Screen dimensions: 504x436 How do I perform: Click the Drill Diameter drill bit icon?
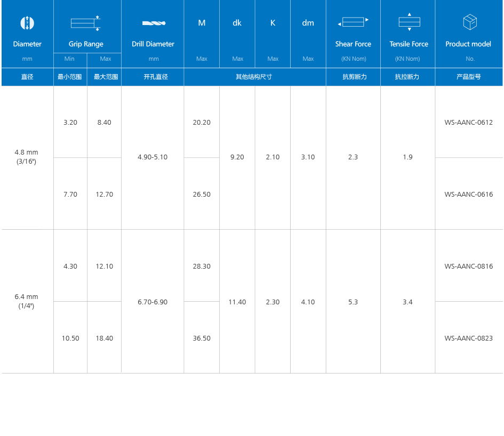153,23
